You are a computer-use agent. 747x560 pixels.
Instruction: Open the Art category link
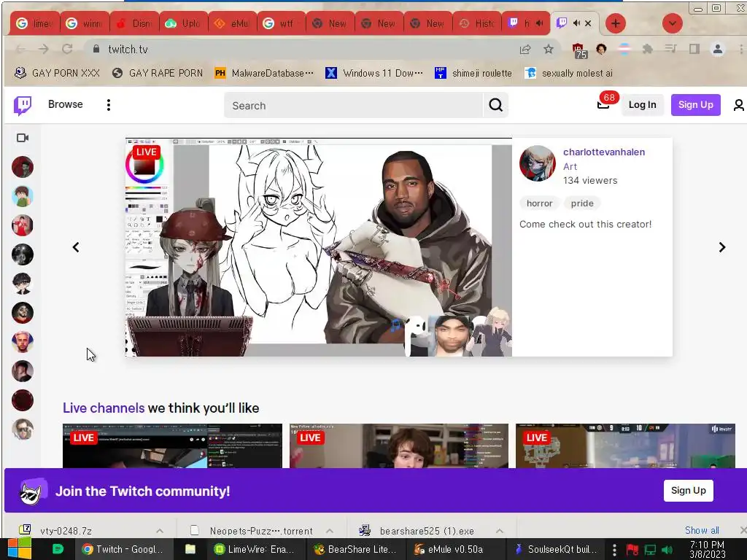570,166
